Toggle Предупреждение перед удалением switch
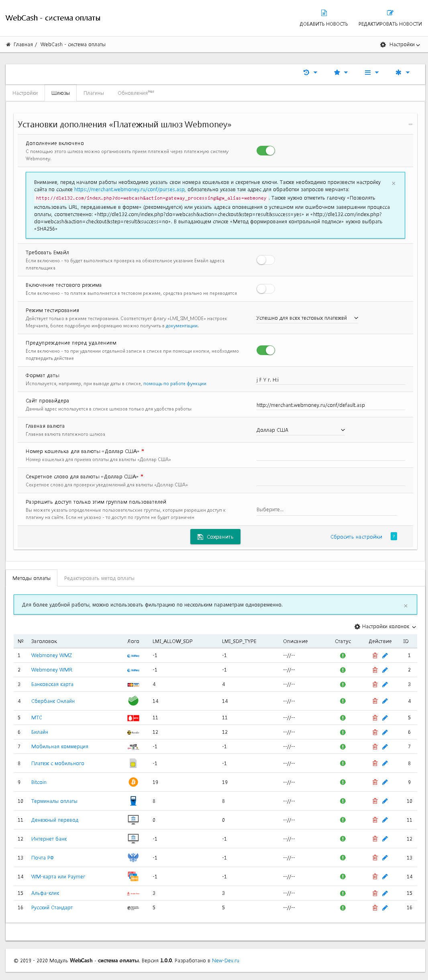 [x=266, y=350]
